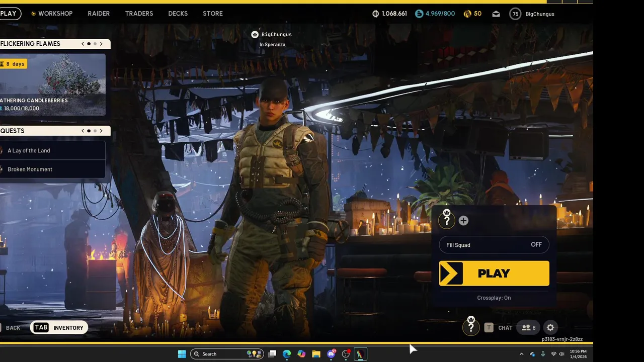
Task: Click the yellow PLAY button
Action: tap(494, 273)
